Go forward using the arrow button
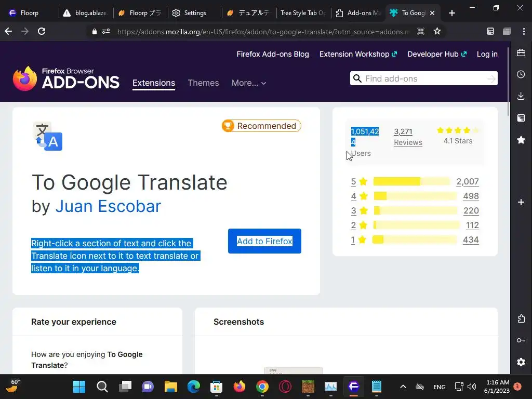This screenshot has height=399, width=532. [x=25, y=32]
